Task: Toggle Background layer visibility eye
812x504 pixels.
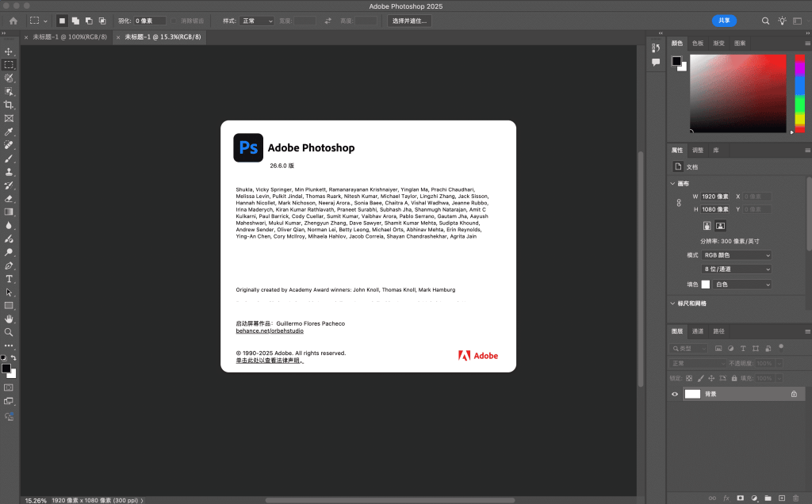Action: tap(675, 395)
